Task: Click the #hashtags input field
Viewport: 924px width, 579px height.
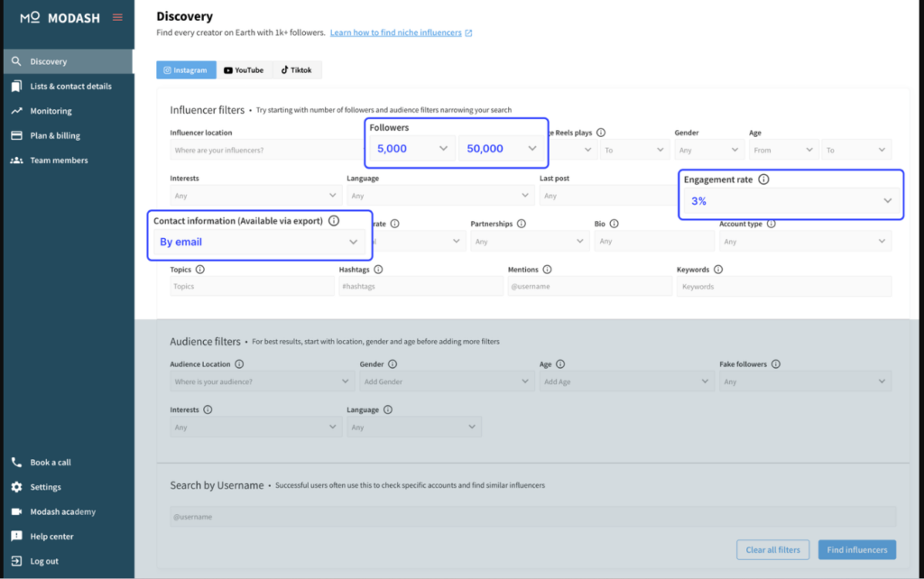Action: 420,286
